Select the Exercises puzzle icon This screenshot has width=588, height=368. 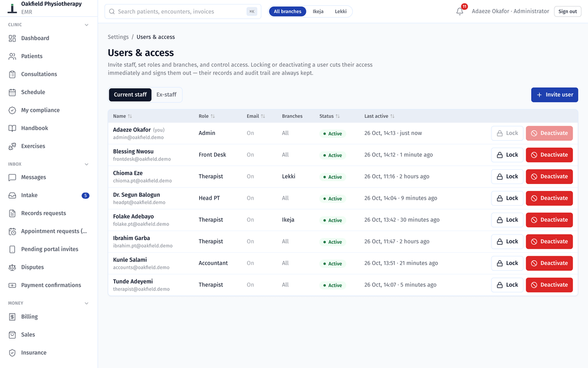(12, 146)
